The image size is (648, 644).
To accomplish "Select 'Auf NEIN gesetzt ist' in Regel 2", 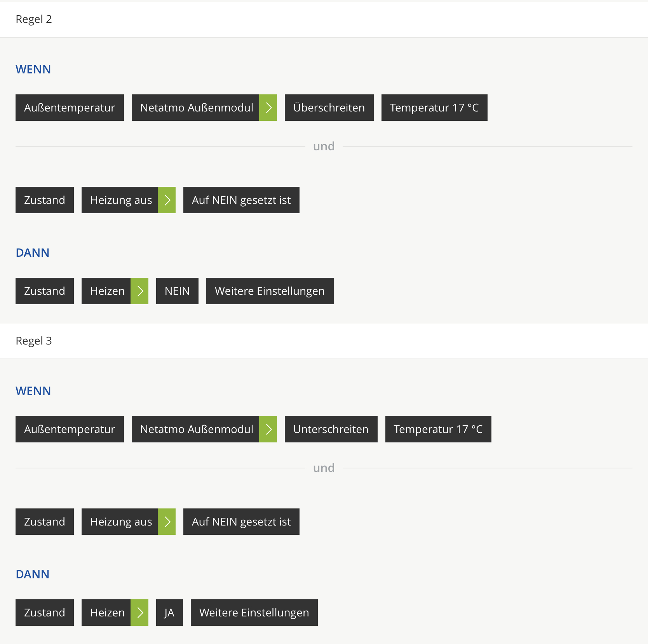I will coord(241,200).
